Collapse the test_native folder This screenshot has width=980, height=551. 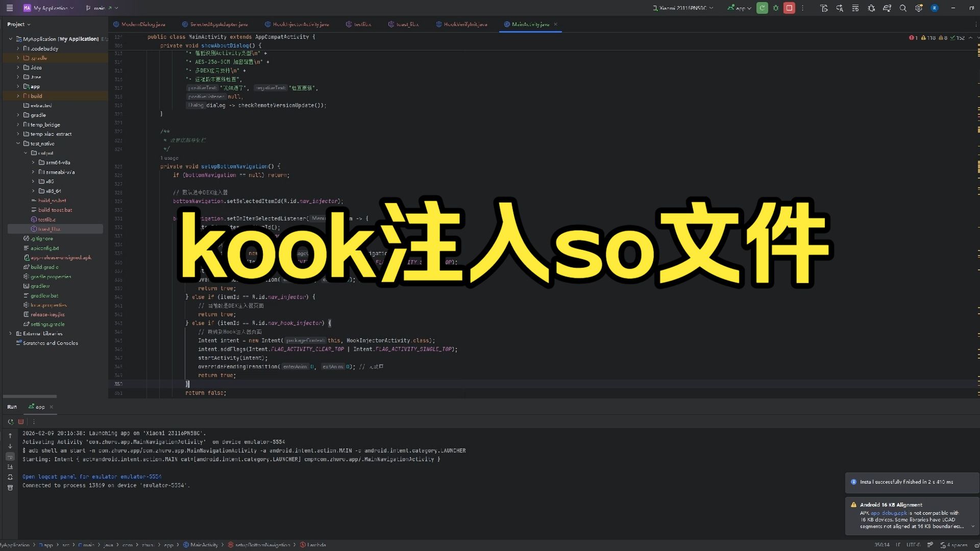point(18,144)
